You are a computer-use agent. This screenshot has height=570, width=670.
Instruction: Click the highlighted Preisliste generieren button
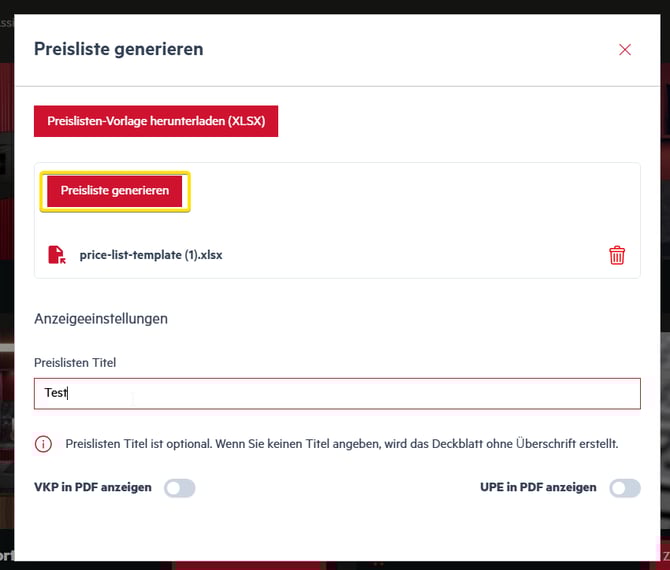click(x=115, y=191)
